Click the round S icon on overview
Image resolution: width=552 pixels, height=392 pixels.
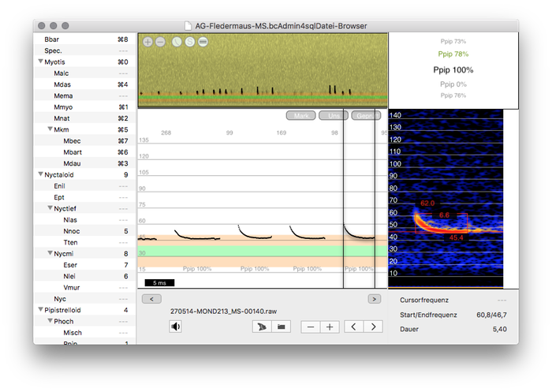tap(189, 41)
